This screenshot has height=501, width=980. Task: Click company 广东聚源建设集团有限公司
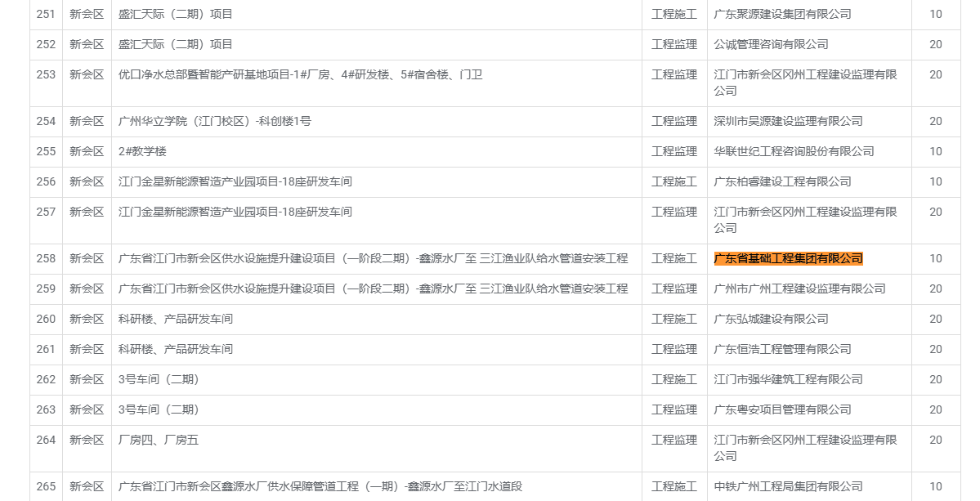782,14
